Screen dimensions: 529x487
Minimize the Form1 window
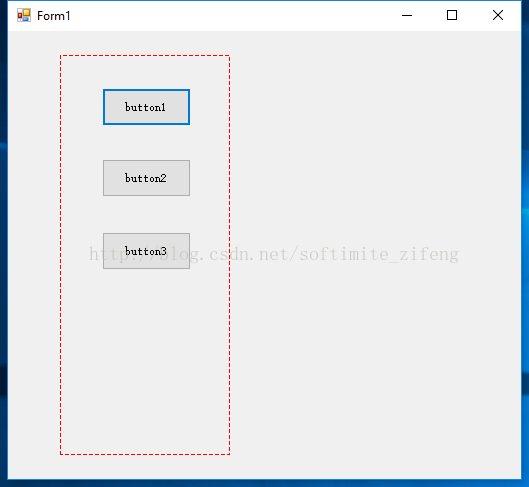(407, 16)
